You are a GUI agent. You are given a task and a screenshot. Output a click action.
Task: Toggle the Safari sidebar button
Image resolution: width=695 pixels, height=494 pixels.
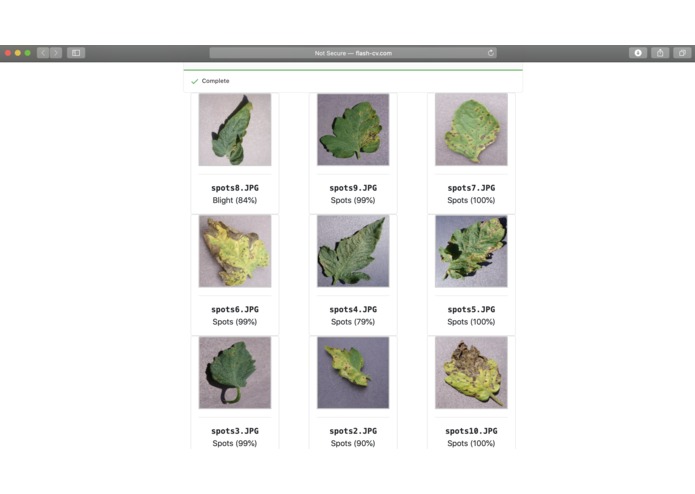coord(76,53)
